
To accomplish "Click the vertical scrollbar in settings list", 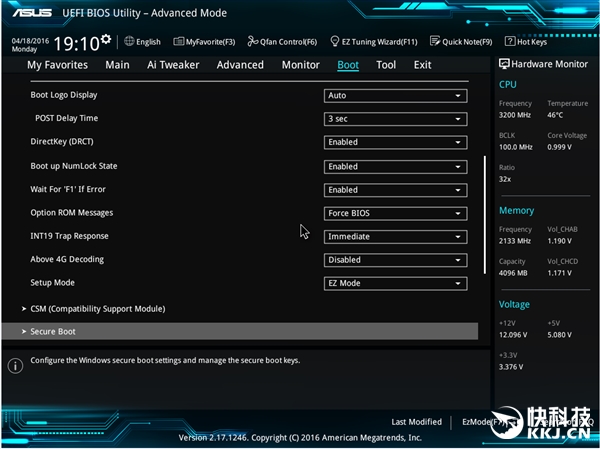I will [x=485, y=214].
